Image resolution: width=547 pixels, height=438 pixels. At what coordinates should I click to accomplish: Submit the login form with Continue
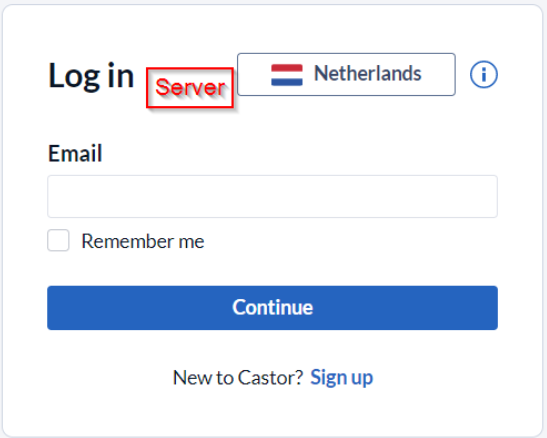272,308
